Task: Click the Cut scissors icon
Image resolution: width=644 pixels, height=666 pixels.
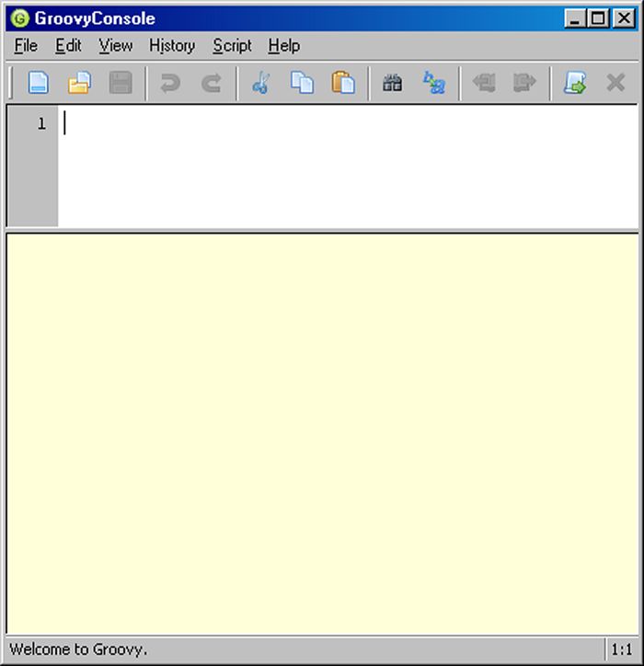Action: click(x=261, y=83)
